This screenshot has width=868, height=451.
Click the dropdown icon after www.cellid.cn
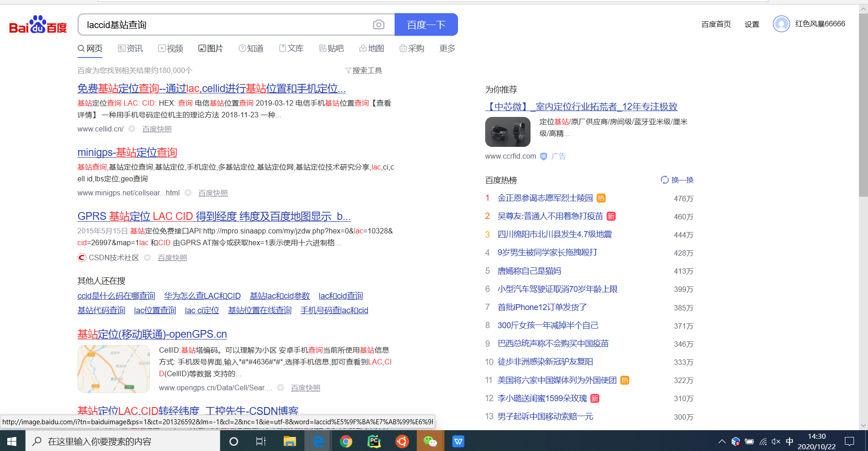[132, 129]
